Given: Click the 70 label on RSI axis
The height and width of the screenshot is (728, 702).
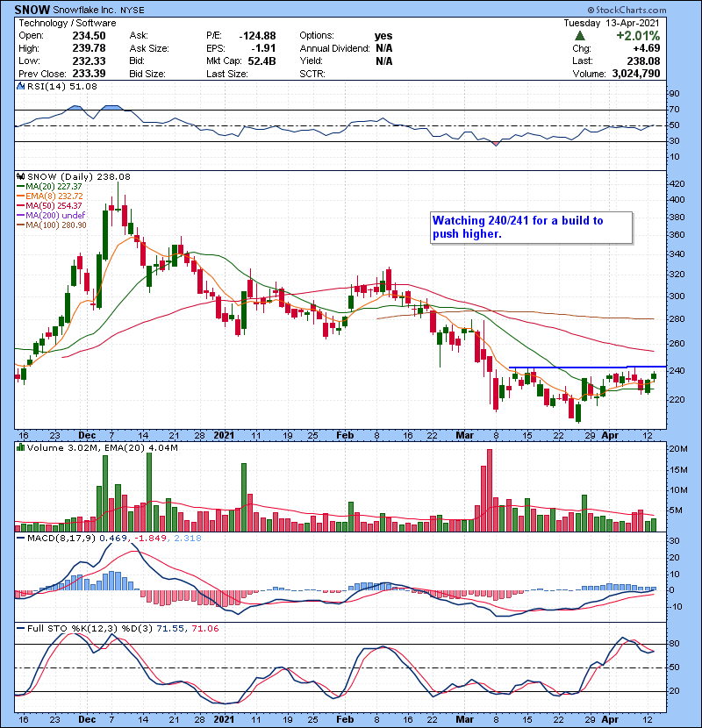Looking at the screenshot, I should (674, 110).
